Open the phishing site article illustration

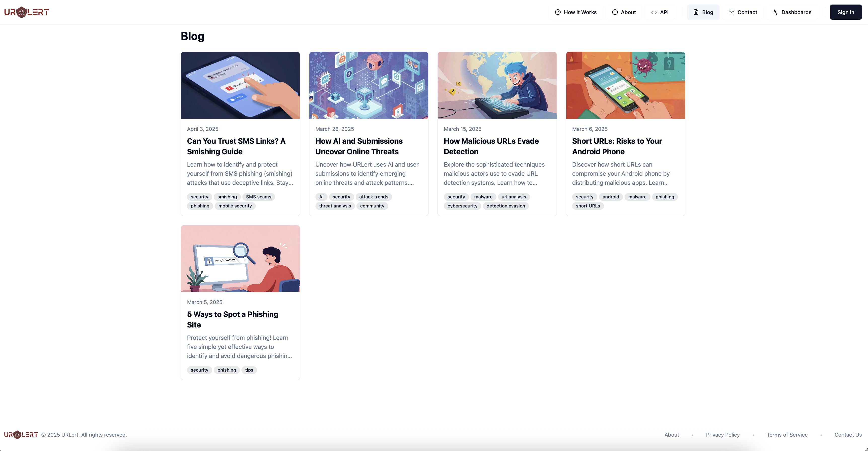(240, 259)
